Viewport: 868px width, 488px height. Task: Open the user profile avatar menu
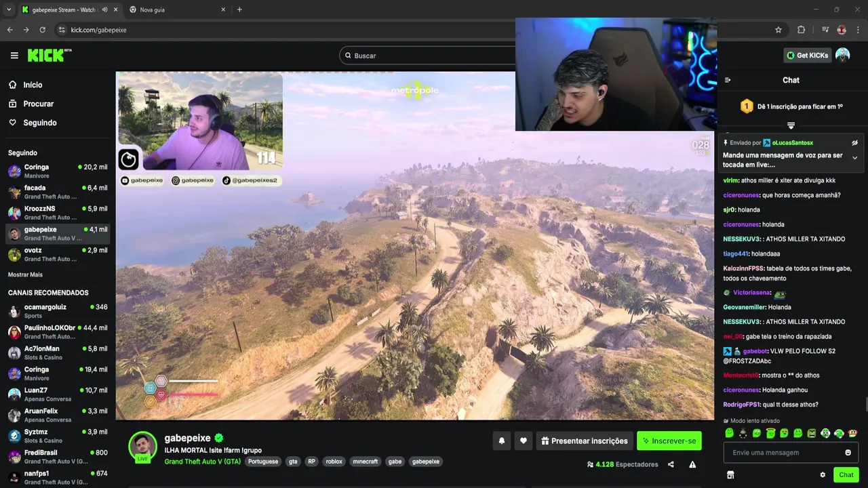click(842, 56)
